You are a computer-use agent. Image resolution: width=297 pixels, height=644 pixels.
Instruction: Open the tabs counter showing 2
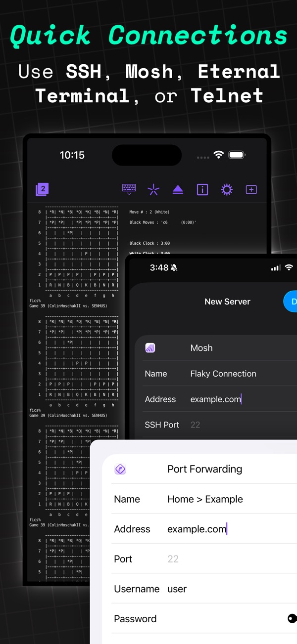[x=42, y=189]
